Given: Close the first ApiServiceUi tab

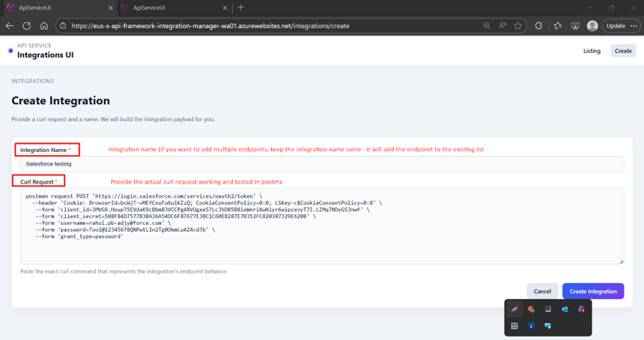Looking at the screenshot, I should [x=110, y=8].
